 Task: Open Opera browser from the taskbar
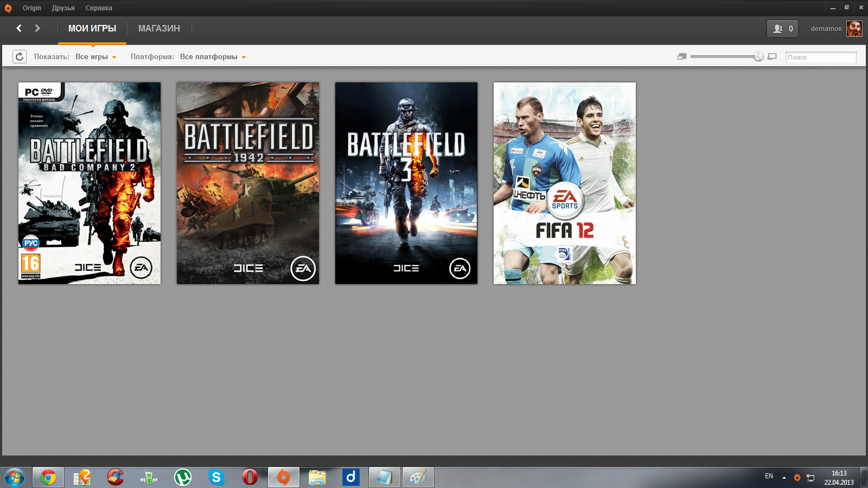250,478
